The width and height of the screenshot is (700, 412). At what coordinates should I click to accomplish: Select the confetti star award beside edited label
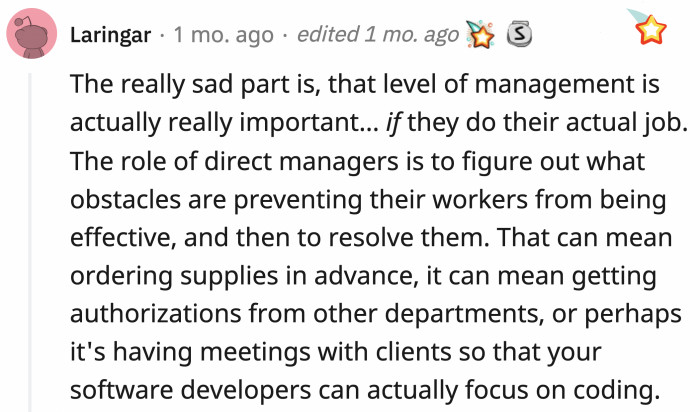[480, 34]
